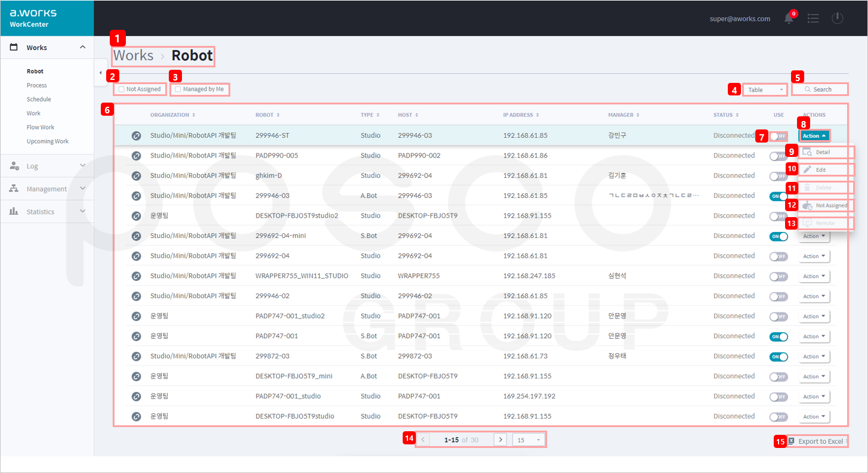Viewport: 868px width, 473px height.
Task: Open the Table view dropdown
Action: (x=766, y=89)
